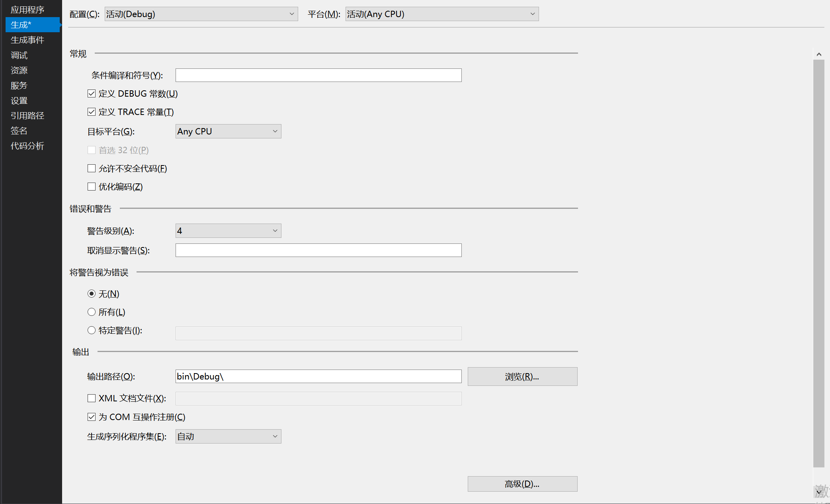830x504 pixels.
Task: Check the XML 文档文件 option
Action: (92, 398)
